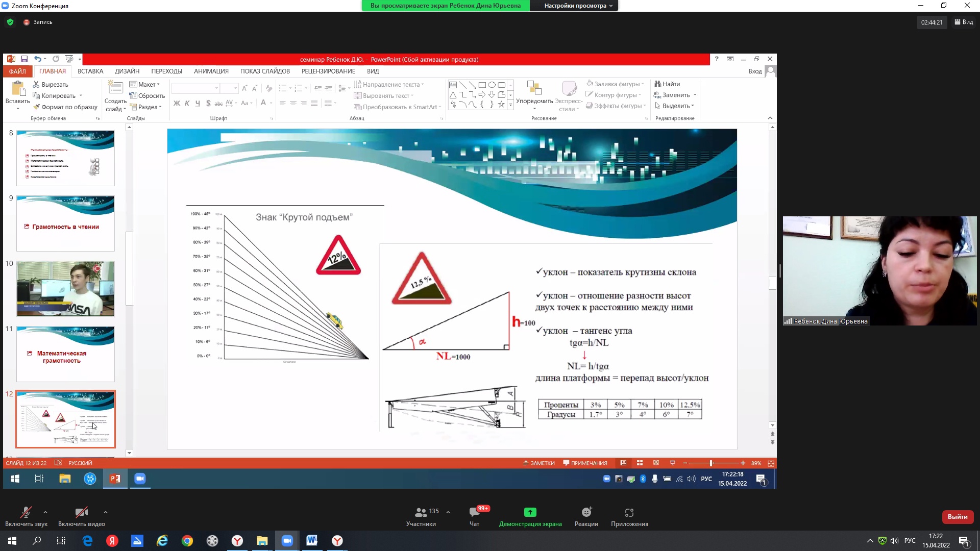The height and width of the screenshot is (551, 980).
Task: Expand video options arrow beside camera
Action: (x=105, y=512)
